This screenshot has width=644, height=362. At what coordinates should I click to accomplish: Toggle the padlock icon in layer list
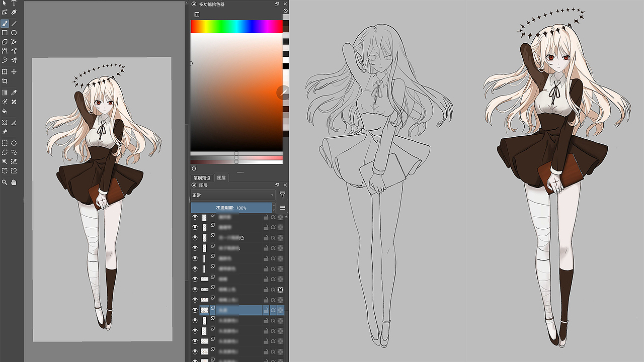(x=280, y=290)
